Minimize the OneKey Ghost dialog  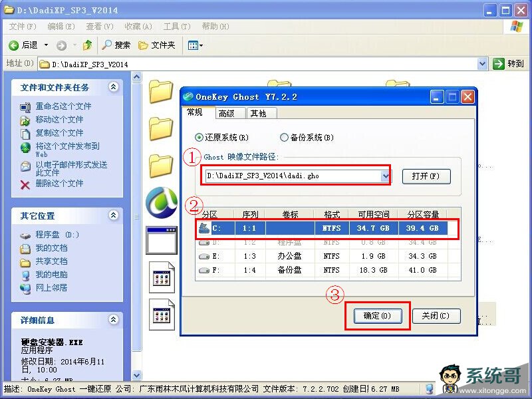[x=437, y=97]
